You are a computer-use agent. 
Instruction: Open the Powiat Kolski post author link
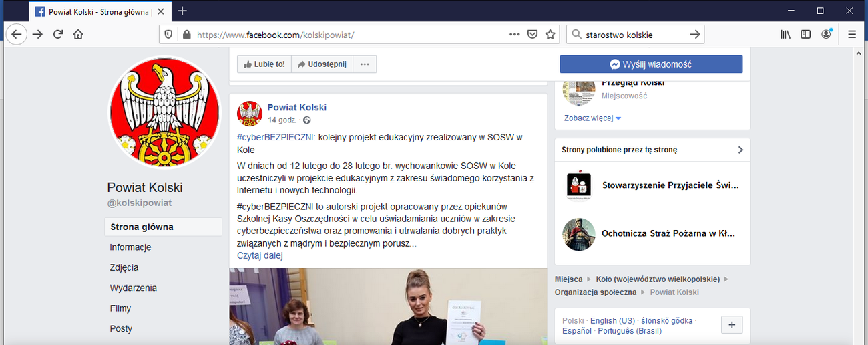297,108
